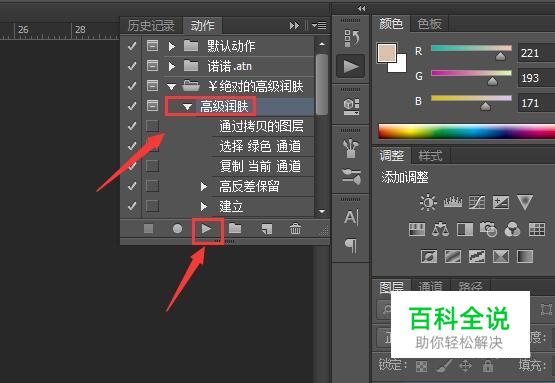Toggle dialog box for ¥绝对的高级润肤 set

[x=152, y=86]
